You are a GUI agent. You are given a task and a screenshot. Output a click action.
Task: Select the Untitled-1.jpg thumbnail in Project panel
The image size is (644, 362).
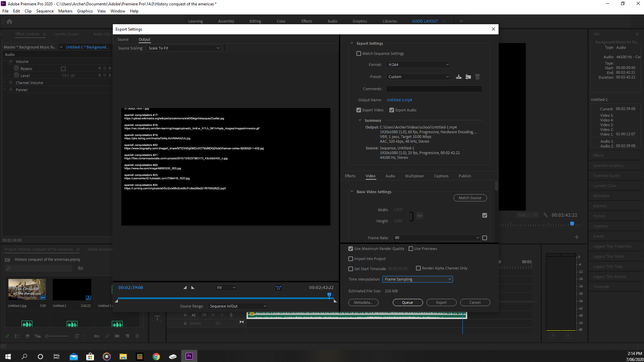point(27,289)
